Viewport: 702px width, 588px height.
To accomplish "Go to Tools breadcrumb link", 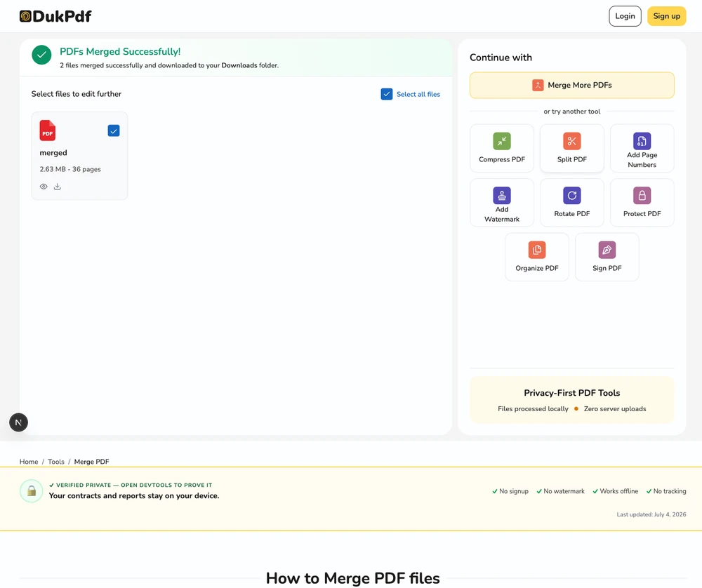I will tap(56, 462).
